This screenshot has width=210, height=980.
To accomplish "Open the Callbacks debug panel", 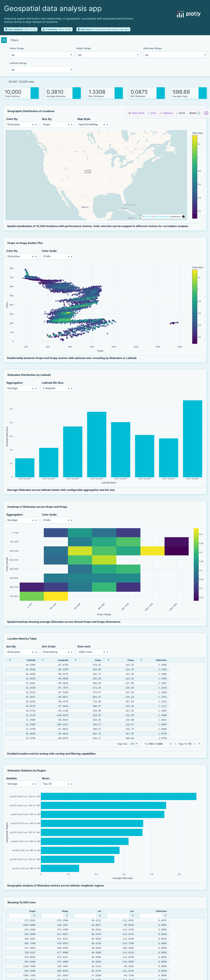I will (166, 113).
